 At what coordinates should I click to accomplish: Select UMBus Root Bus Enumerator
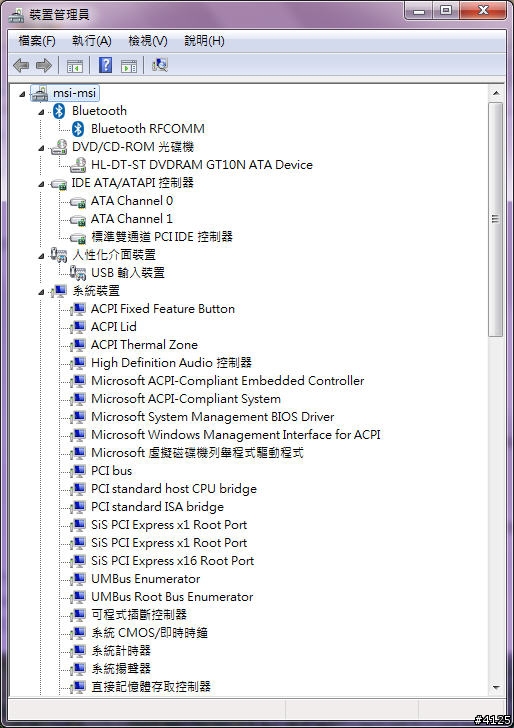coord(172,597)
